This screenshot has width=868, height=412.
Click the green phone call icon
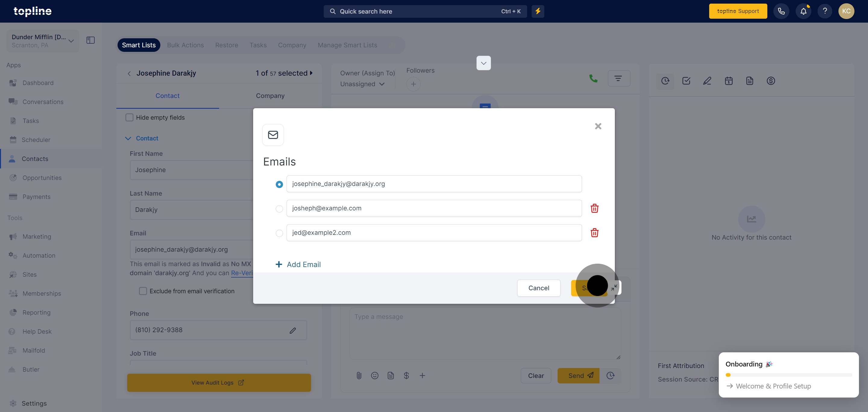tap(593, 78)
